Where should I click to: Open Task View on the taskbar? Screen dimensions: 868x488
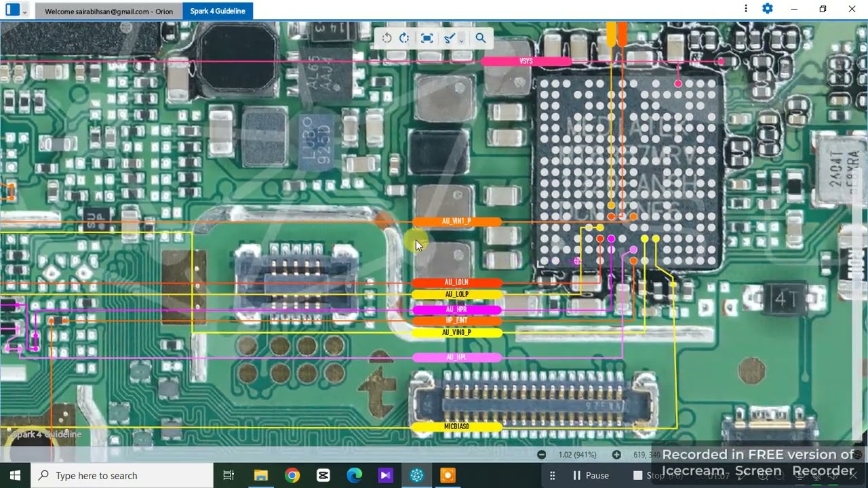tap(229, 475)
